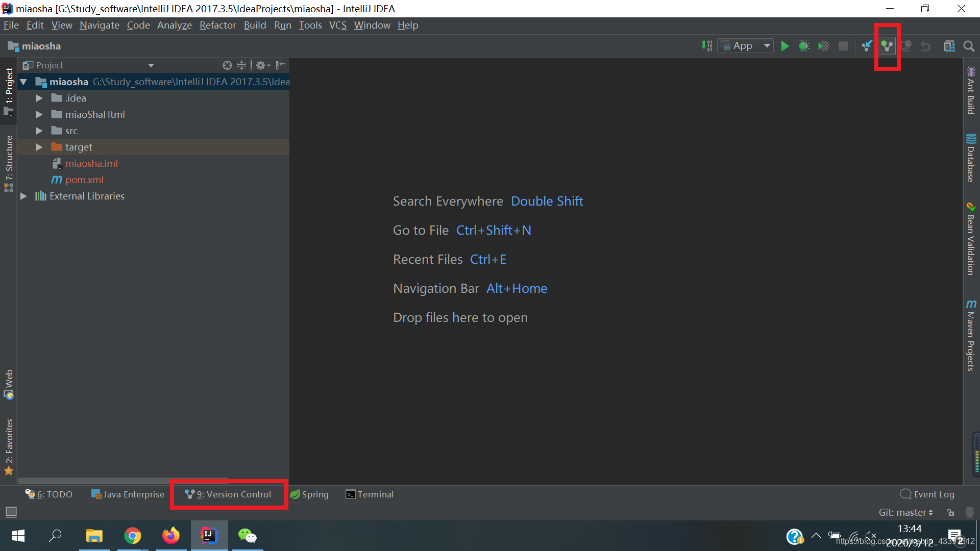Open the Navigate menu
Image resolution: width=980 pixels, height=551 pixels.
(100, 25)
